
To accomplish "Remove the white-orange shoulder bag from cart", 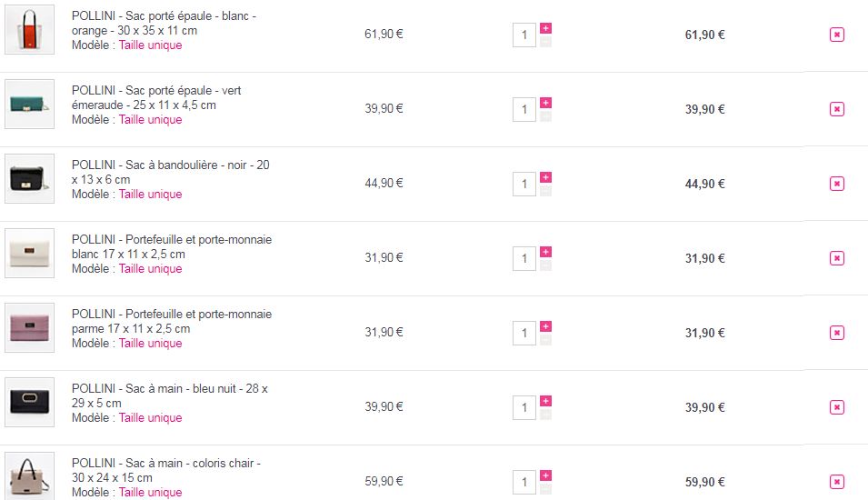I will [837, 35].
